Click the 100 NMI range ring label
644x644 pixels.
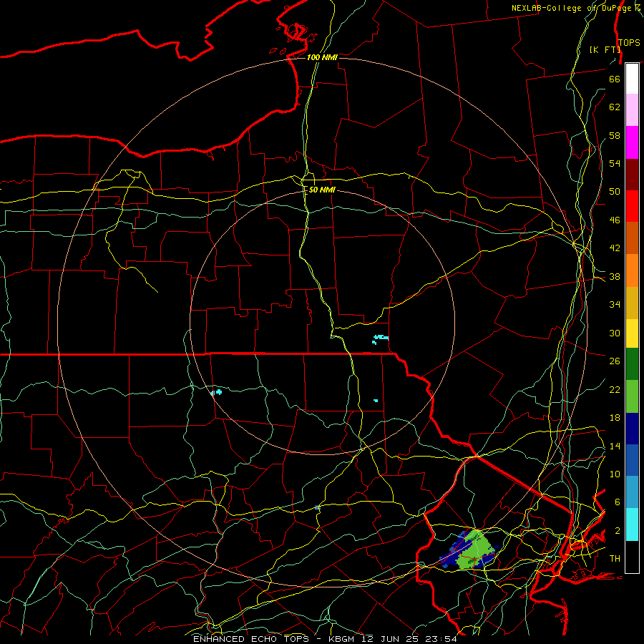coord(322,57)
